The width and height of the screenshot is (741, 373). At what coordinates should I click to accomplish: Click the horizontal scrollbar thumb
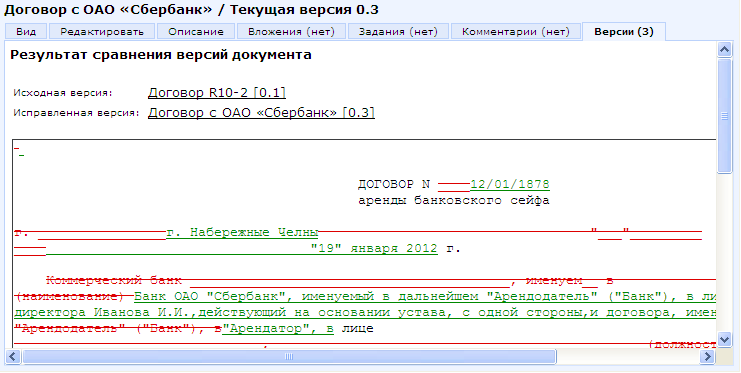pos(289,356)
